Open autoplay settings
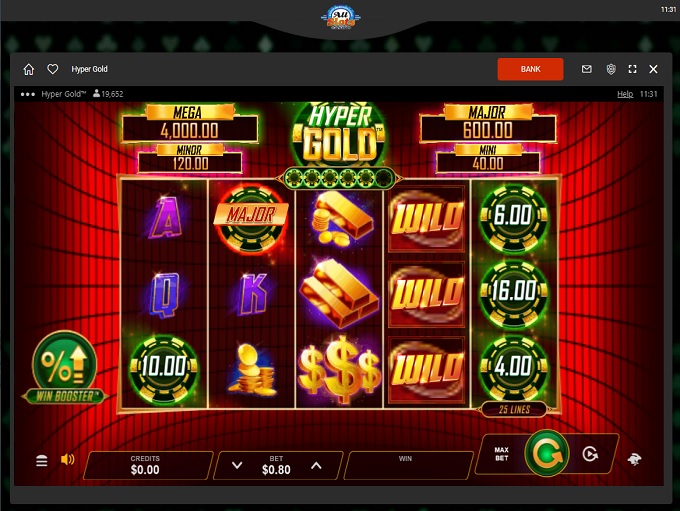The image size is (680, 511). click(590, 454)
